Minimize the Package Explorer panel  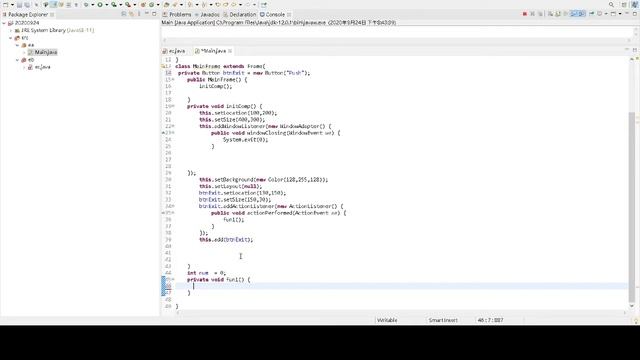tap(147, 14)
